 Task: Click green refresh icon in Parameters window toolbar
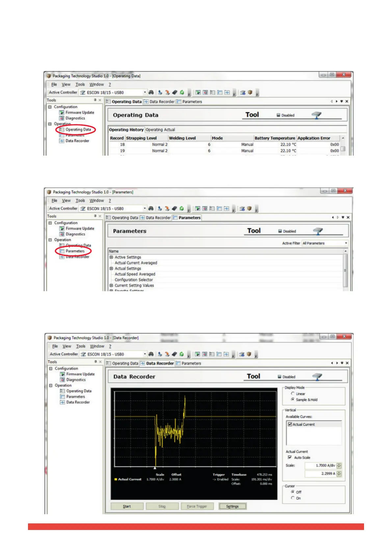[x=181, y=208]
